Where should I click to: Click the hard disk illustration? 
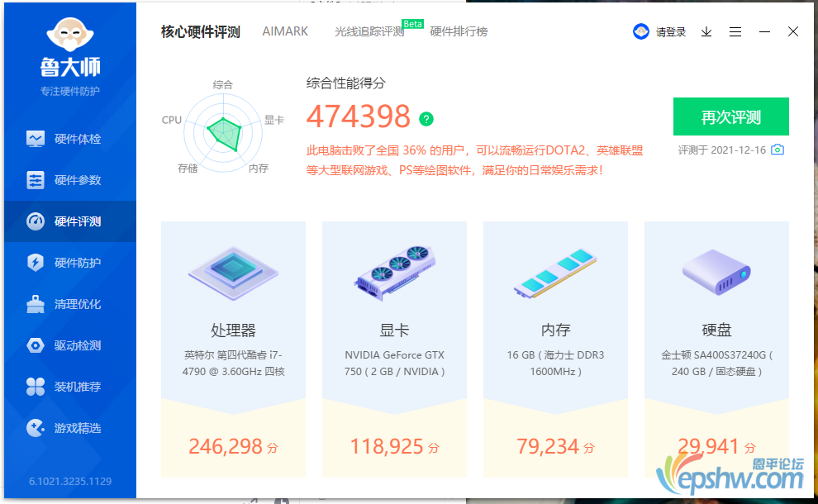point(716,272)
